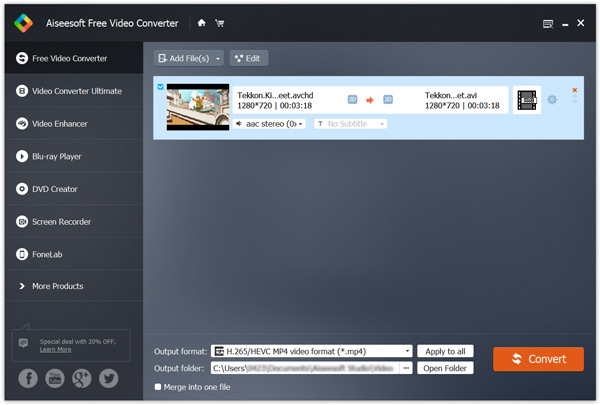The image size is (600, 405).
Task: Minimize the Aiseesoft window
Action: point(565,24)
